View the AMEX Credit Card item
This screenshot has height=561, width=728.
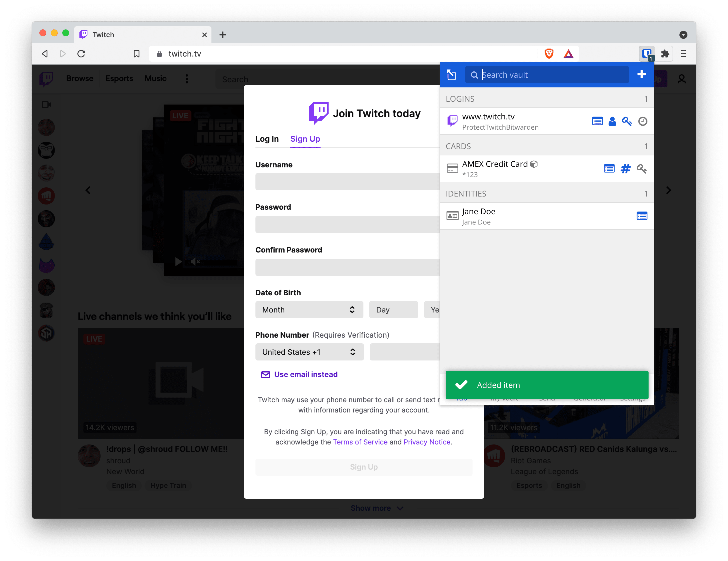tap(609, 169)
